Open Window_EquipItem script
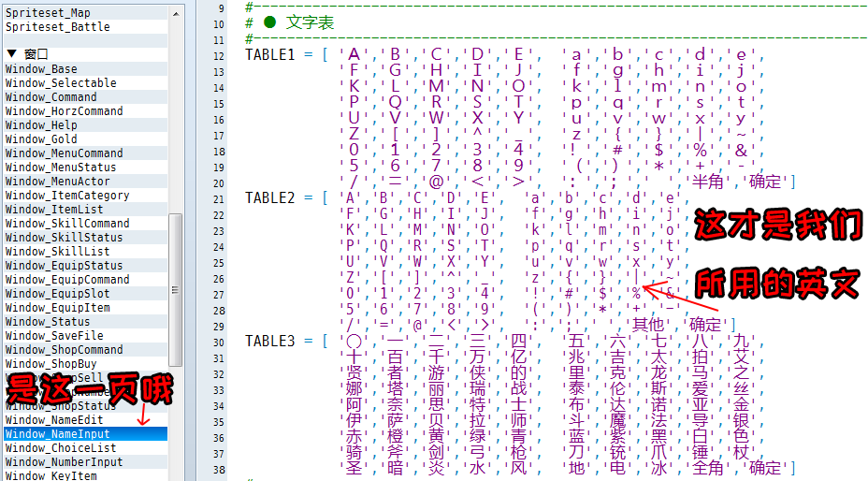868x481 pixels. (x=85, y=308)
